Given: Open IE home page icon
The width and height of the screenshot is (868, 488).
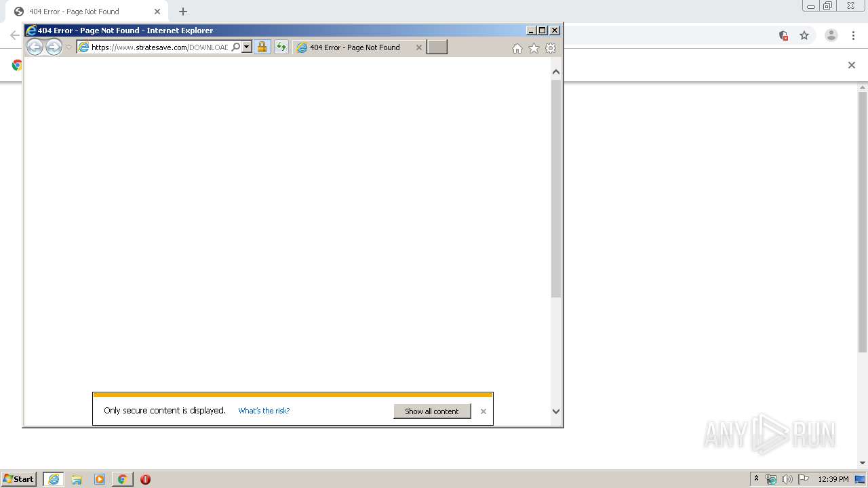Looking at the screenshot, I should (x=517, y=48).
